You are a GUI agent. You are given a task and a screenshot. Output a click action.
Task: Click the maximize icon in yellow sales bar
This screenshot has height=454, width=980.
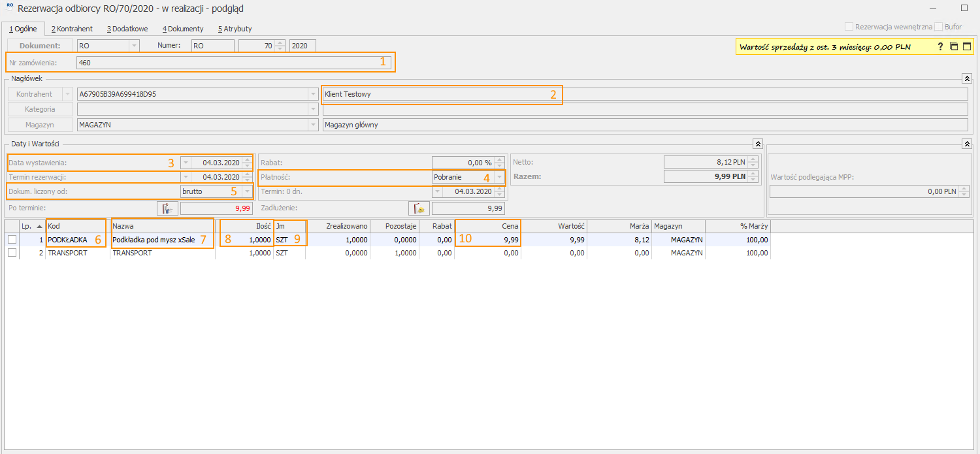[967, 46]
